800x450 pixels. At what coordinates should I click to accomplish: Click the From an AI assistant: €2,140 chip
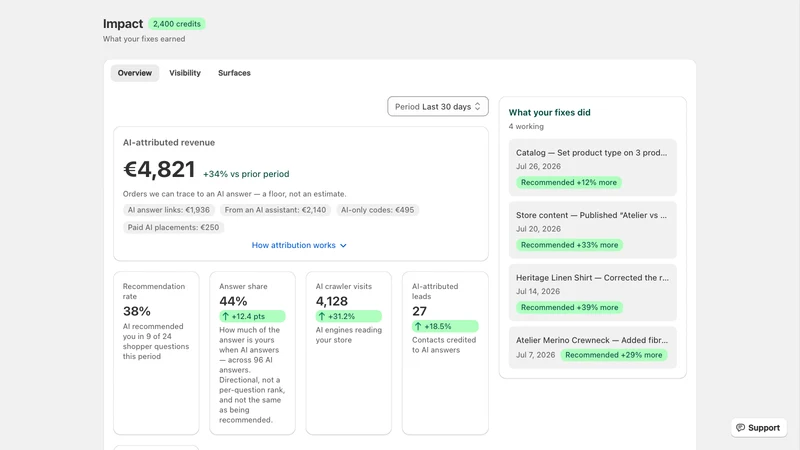(x=275, y=210)
